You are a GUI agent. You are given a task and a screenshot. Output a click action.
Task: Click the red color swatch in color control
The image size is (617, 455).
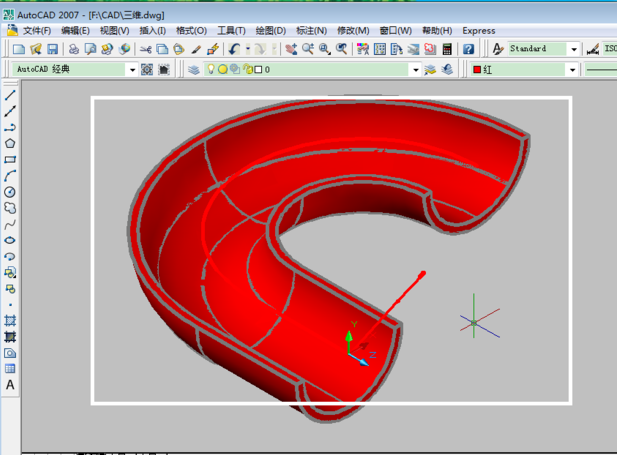pos(477,70)
